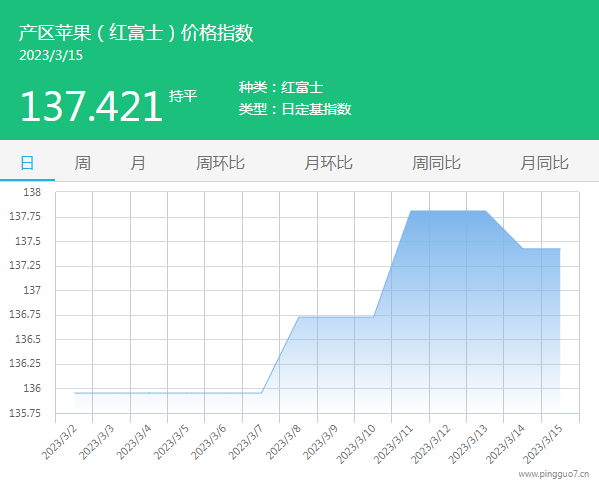Click the 产区苹果（红富士）价格指数 title
599x481 pixels.
136,32
